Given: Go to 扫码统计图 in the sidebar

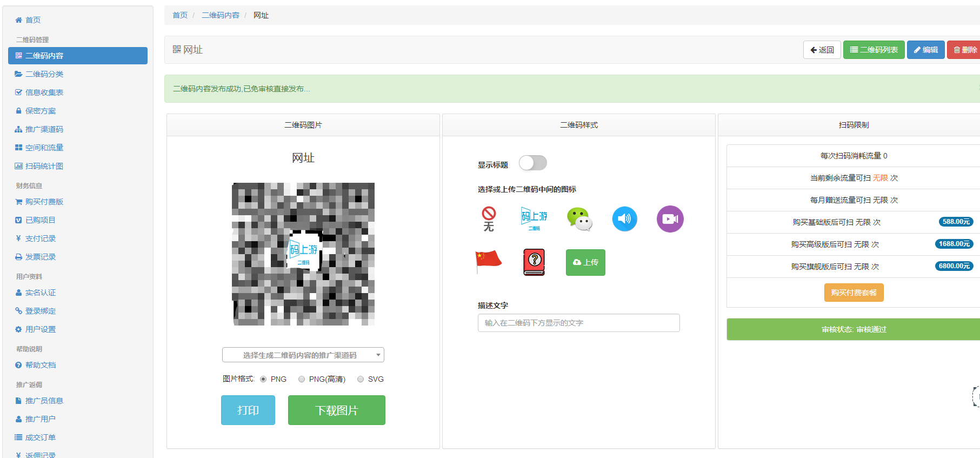Looking at the screenshot, I should tap(44, 166).
